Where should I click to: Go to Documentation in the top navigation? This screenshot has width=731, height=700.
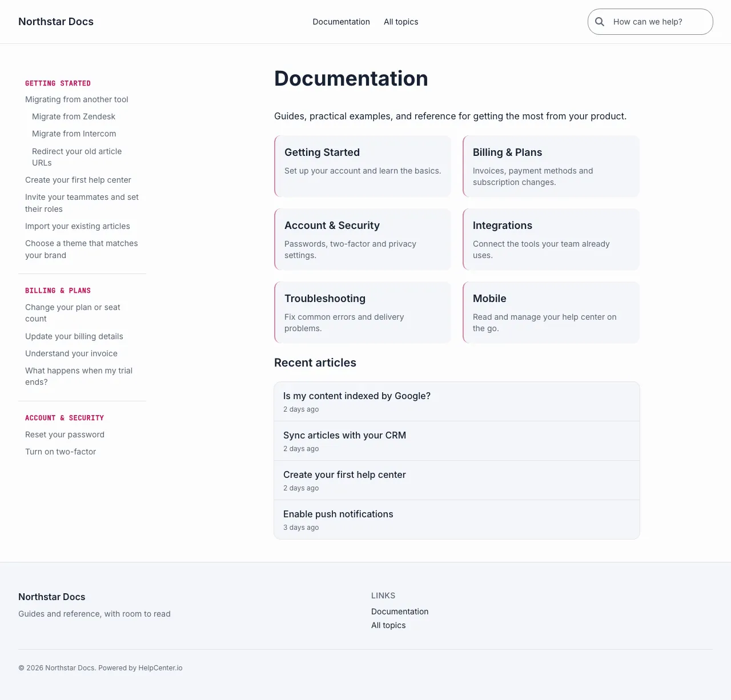coord(342,22)
